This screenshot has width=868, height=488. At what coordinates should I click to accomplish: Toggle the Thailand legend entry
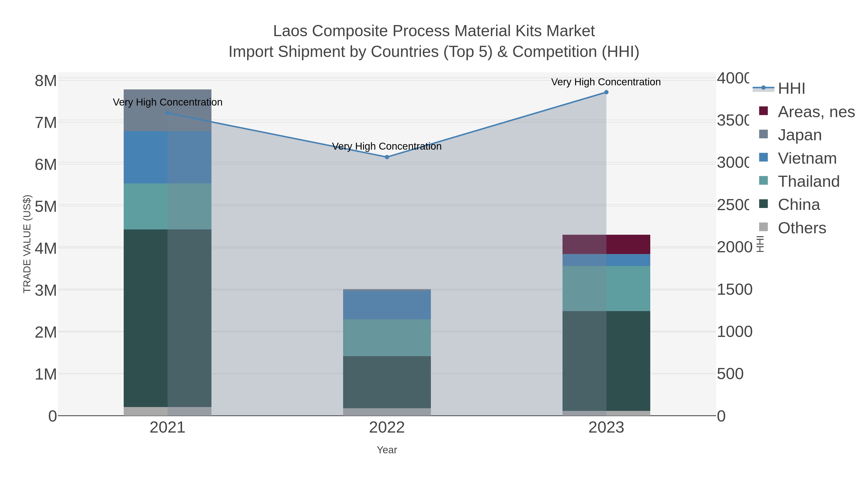click(799, 181)
